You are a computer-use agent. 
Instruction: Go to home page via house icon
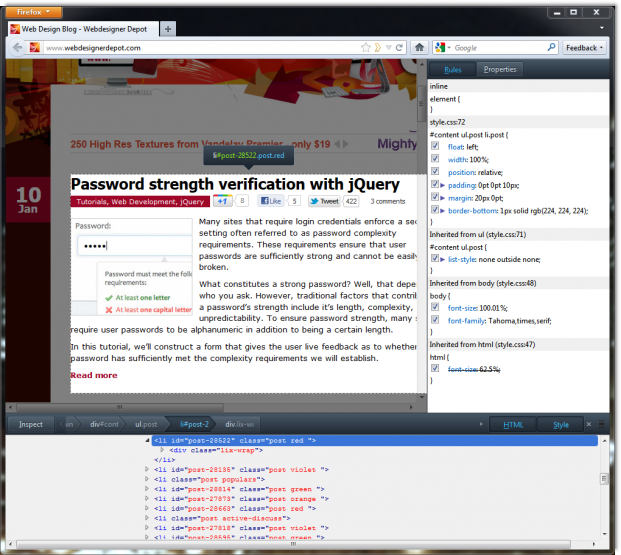click(x=419, y=48)
